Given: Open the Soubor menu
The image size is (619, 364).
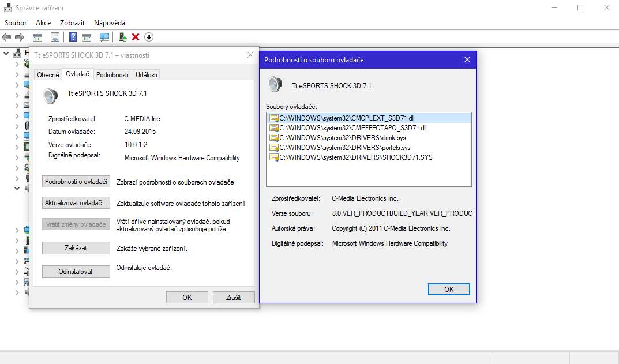Looking at the screenshot, I should [16, 23].
